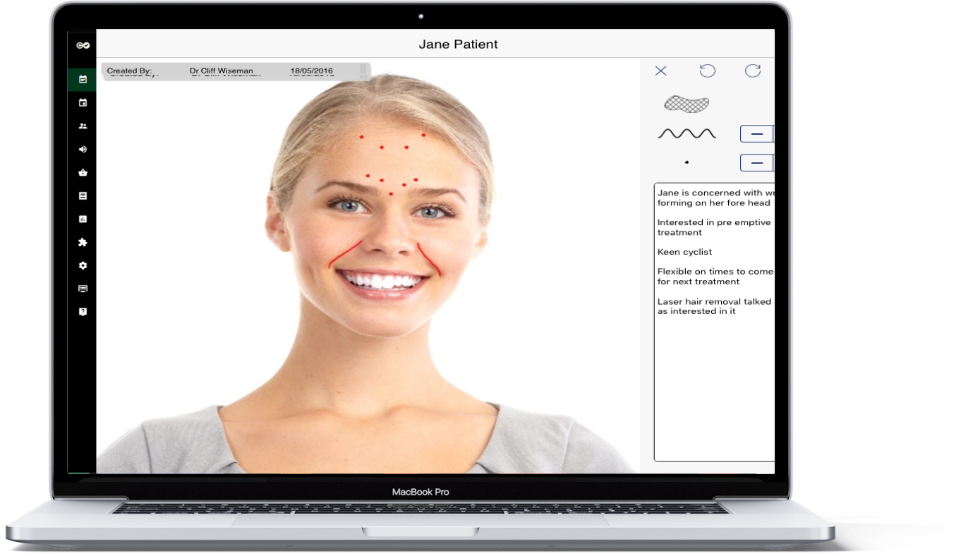Screen dimensions: 980x556
Task: Click the list document icon in sidebar
Action: [x=83, y=196]
